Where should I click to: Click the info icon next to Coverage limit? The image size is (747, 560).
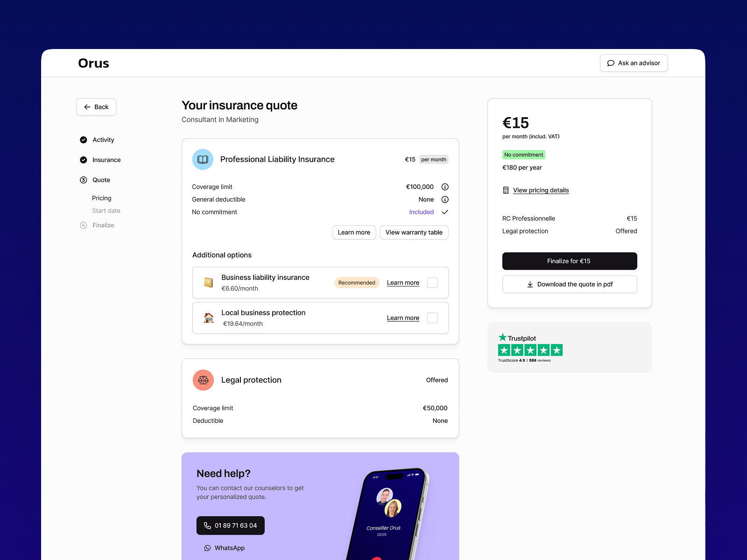pyautogui.click(x=444, y=187)
